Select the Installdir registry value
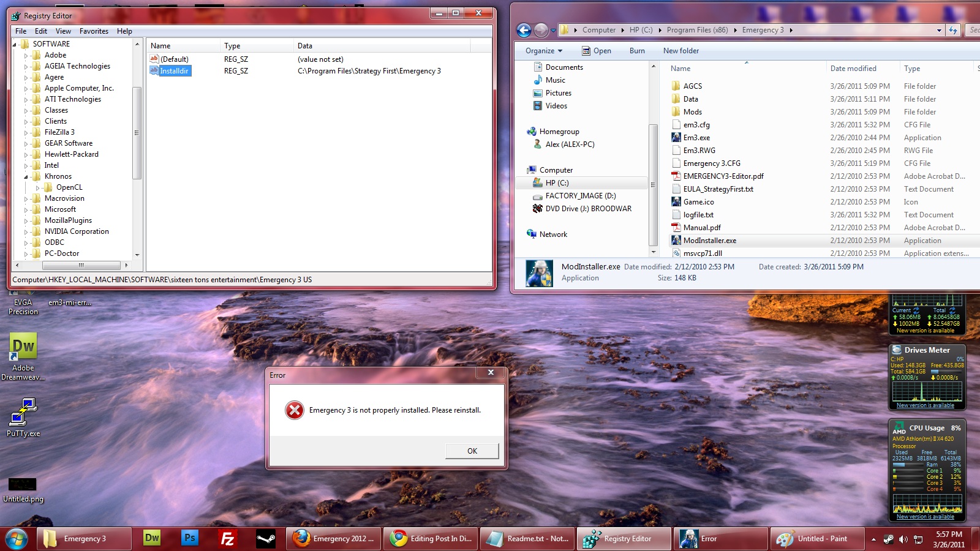 (x=175, y=71)
